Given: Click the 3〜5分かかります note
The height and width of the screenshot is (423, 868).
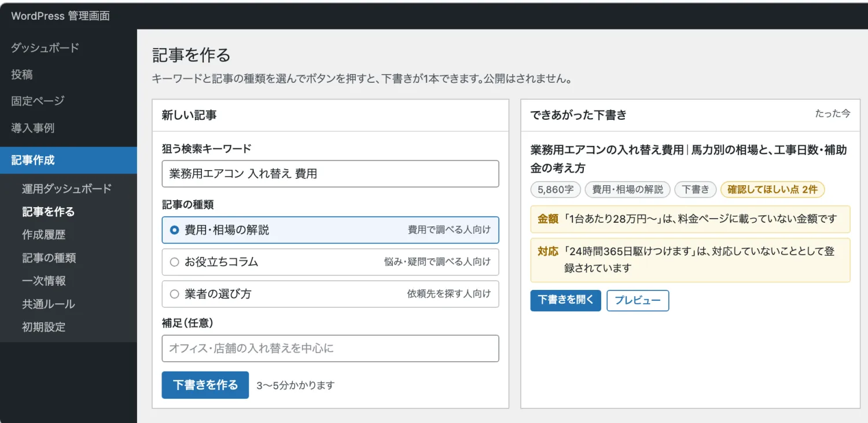Looking at the screenshot, I should click(x=296, y=385).
